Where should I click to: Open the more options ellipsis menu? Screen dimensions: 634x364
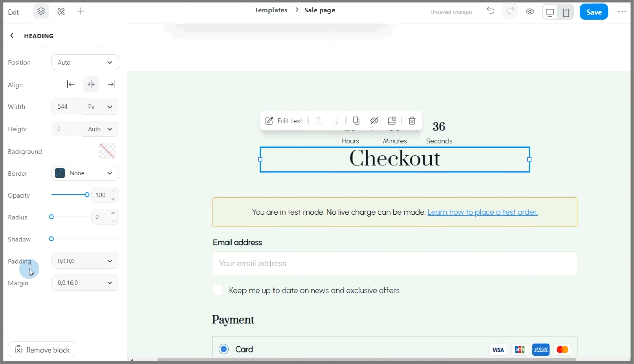[622, 12]
